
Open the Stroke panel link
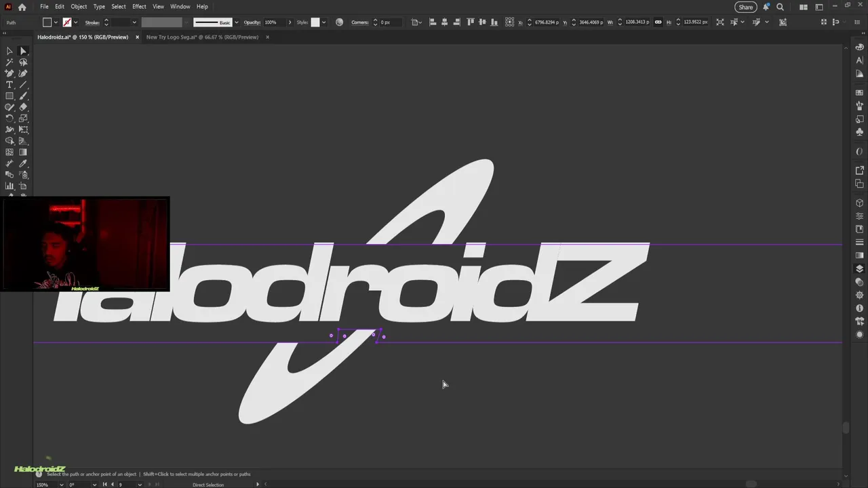click(92, 22)
